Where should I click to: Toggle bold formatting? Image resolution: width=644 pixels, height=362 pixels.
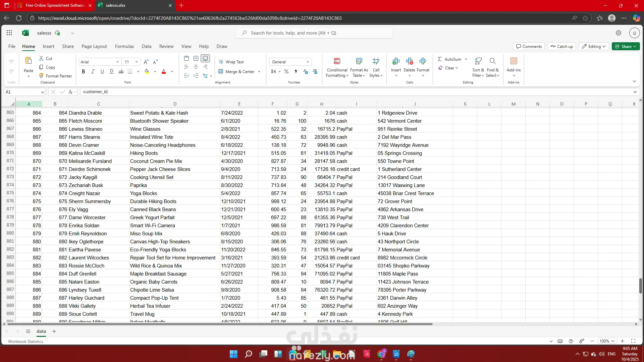click(84, 71)
